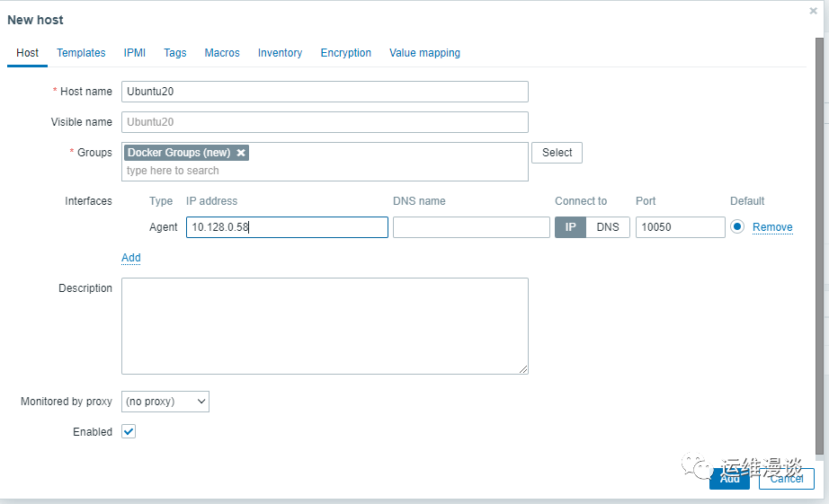Screen dimensions: 829x504
Task: Click the Description text area
Action: pos(325,326)
